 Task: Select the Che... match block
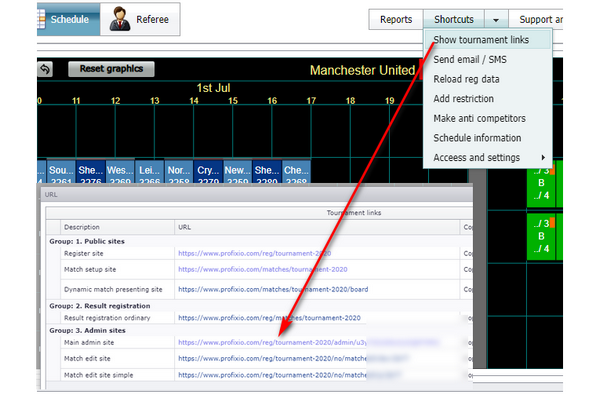(x=297, y=172)
